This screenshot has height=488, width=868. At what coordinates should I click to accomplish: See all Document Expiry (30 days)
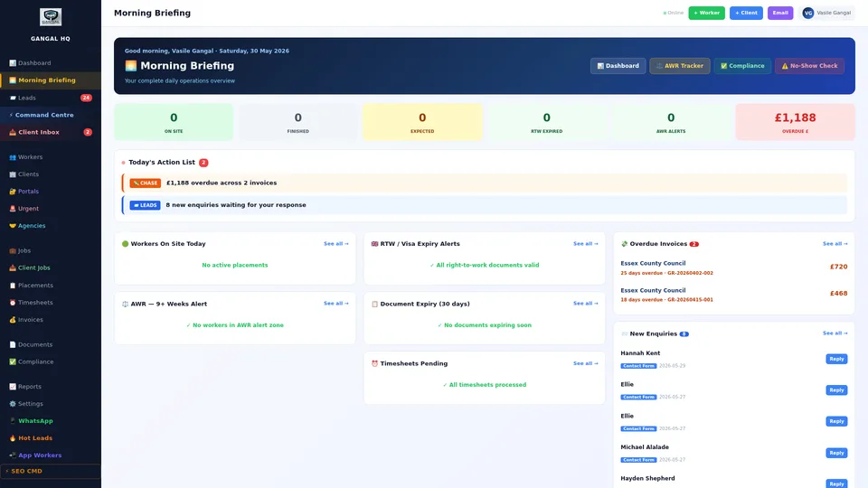pos(586,304)
